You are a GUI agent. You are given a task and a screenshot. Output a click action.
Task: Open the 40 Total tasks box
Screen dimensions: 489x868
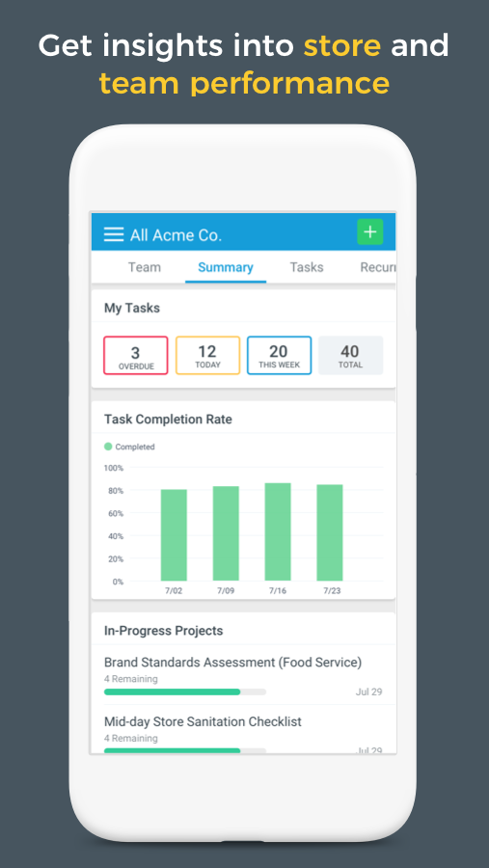click(350, 355)
